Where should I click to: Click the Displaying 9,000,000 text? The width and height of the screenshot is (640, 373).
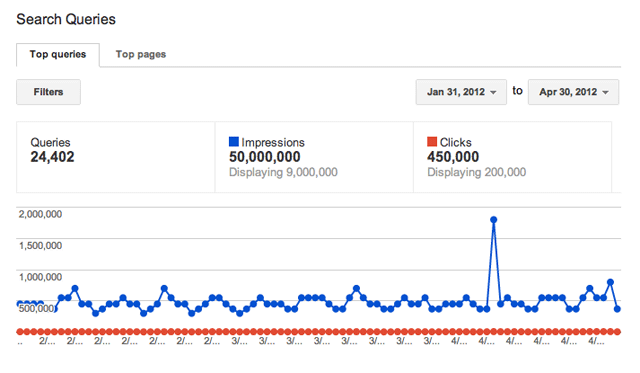[x=283, y=172]
